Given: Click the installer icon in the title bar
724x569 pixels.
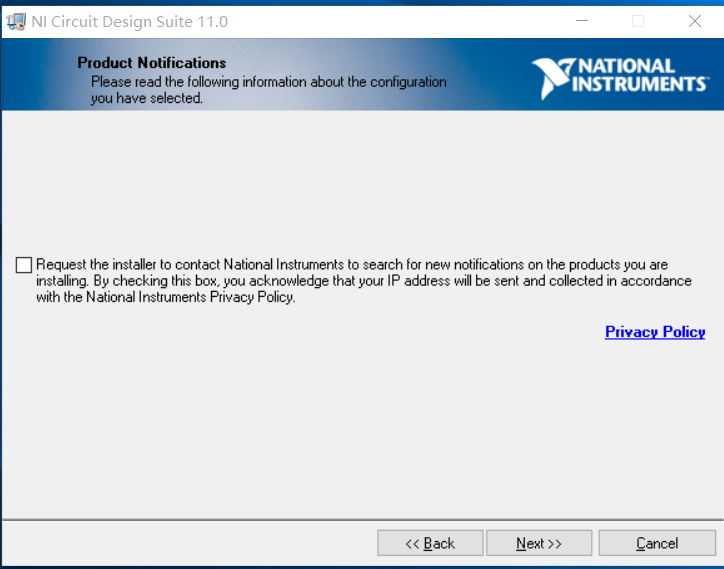Looking at the screenshot, I should coord(16,22).
